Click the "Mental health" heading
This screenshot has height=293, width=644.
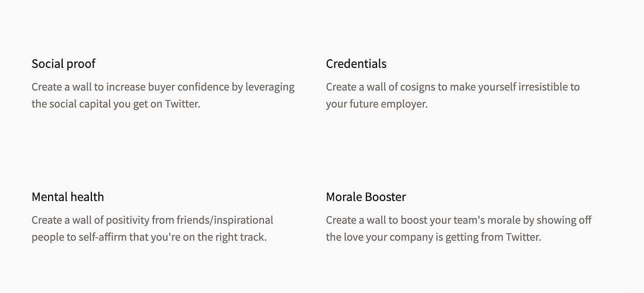pyautogui.click(x=68, y=197)
